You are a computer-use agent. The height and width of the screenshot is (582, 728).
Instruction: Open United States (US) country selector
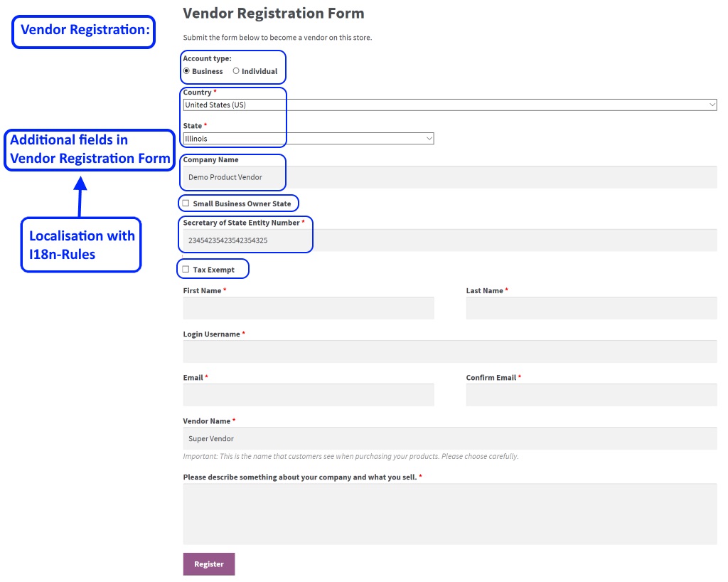[450, 105]
